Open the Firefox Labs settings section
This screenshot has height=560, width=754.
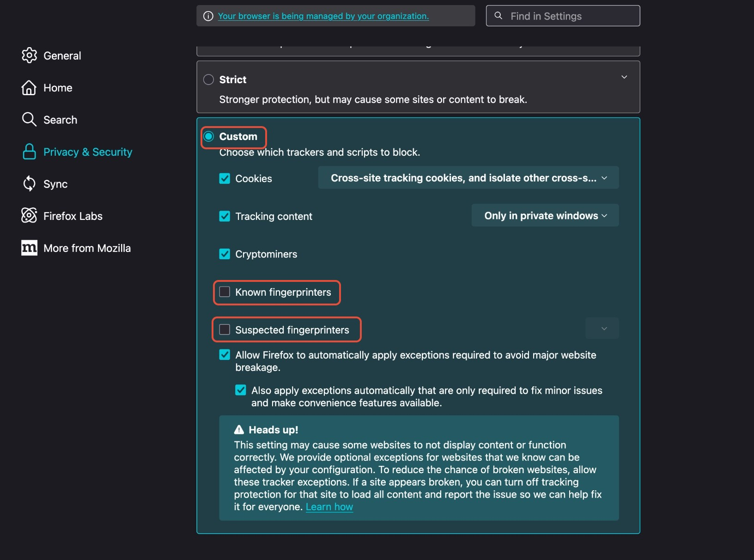pos(73,216)
